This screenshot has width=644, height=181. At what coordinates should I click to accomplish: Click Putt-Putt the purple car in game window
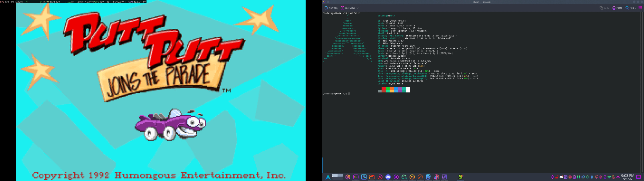pos(170,125)
